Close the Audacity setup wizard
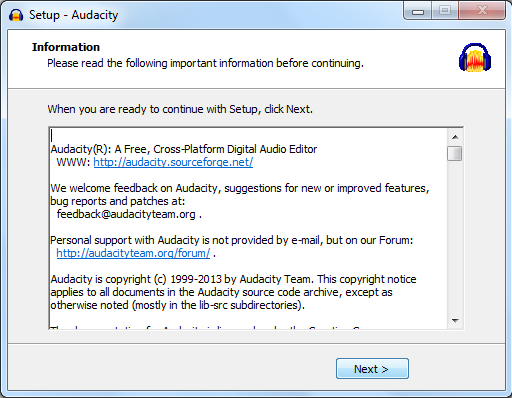Viewport: 512px width, 398px height. point(482,11)
